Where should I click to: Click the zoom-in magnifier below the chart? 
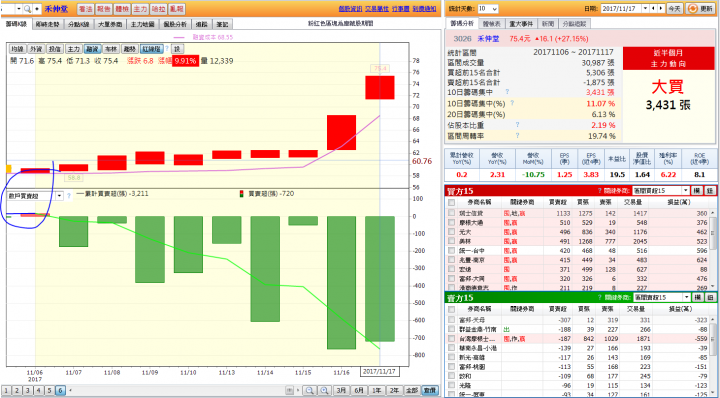[x=324, y=391]
